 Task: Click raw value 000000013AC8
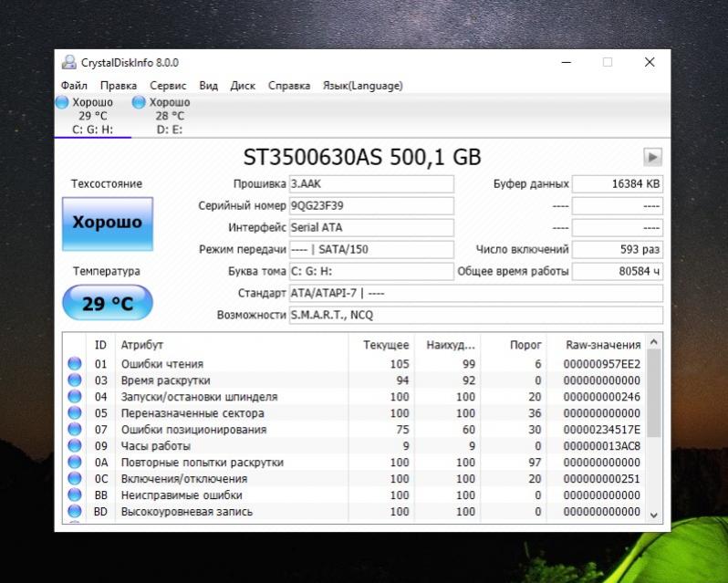coord(602,446)
